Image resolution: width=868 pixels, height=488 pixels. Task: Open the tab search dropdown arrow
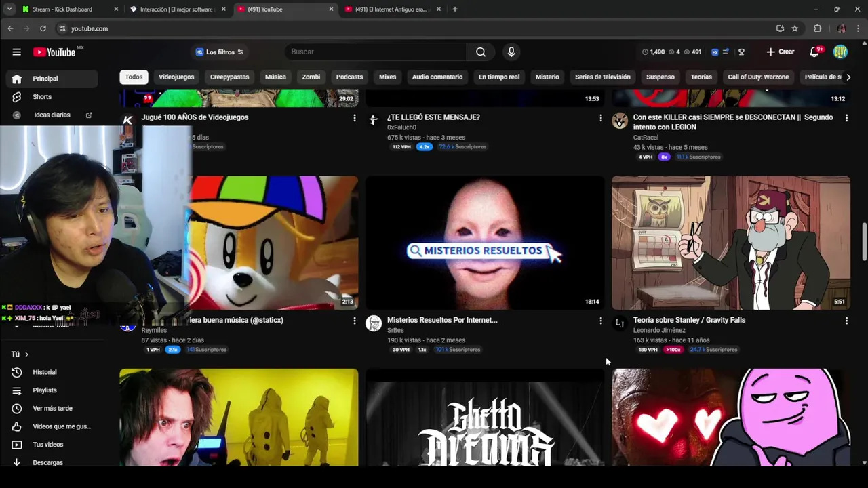pyautogui.click(x=9, y=9)
